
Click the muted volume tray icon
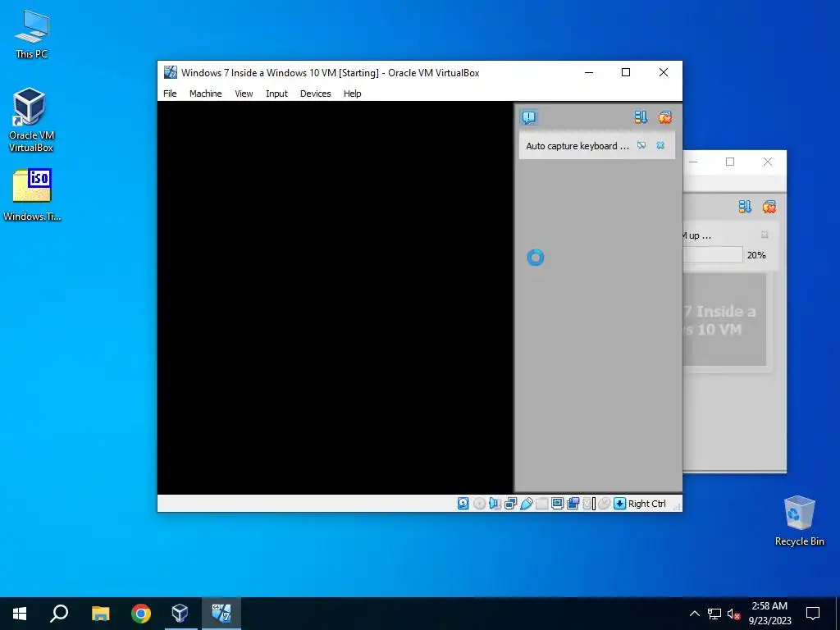733,614
